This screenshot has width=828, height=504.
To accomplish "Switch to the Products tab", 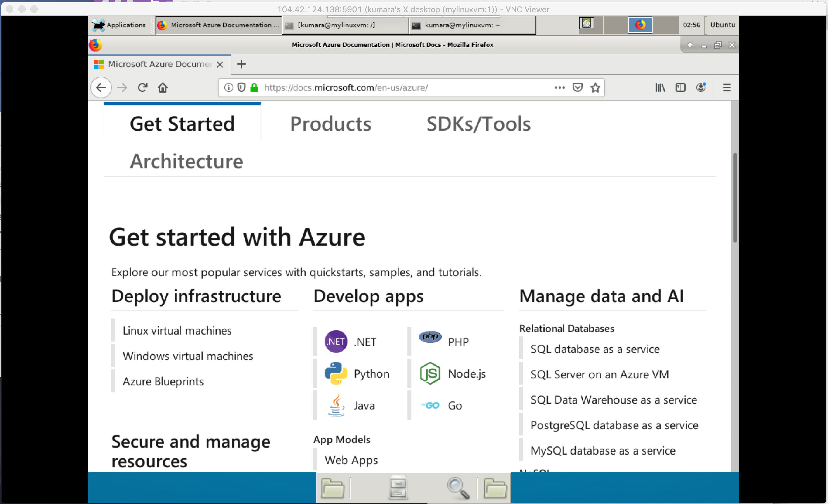I will click(x=331, y=124).
